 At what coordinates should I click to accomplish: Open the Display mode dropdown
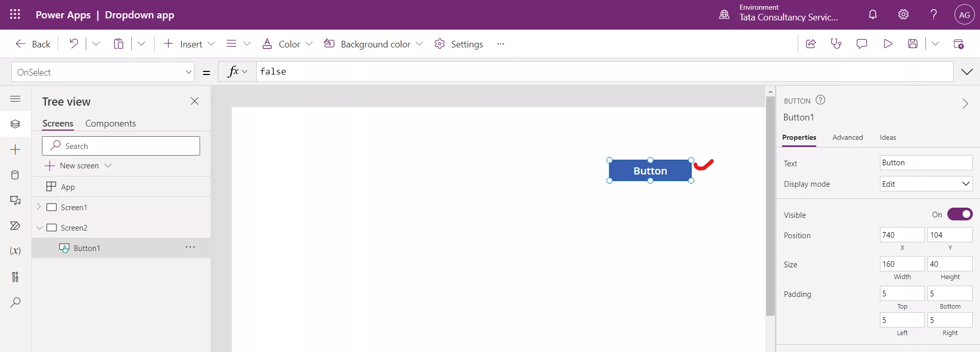coord(926,184)
